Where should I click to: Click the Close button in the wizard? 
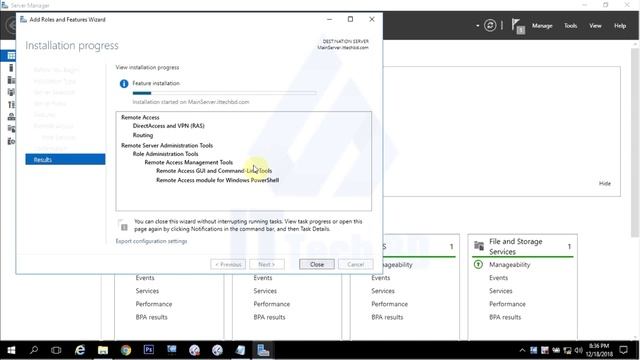click(317, 264)
